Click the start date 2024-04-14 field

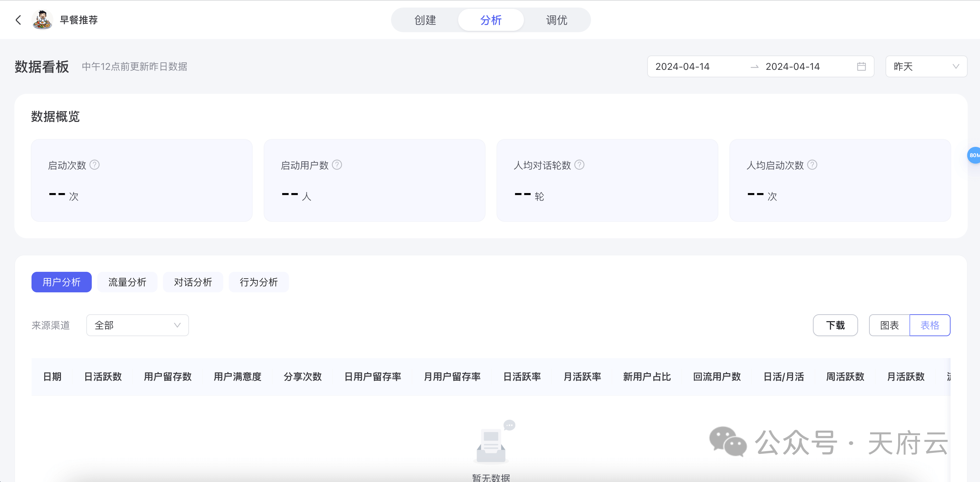[x=682, y=66]
